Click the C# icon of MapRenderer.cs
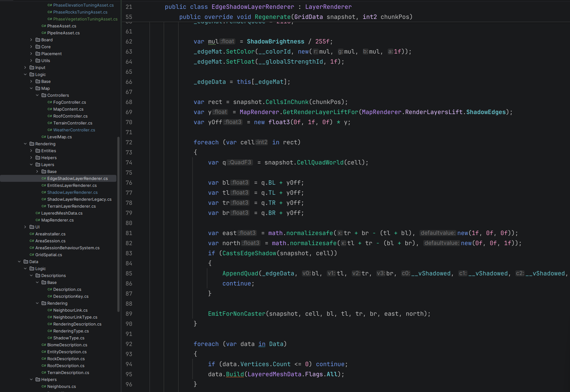Image resolution: width=570 pixels, height=392 pixels. (x=38, y=220)
